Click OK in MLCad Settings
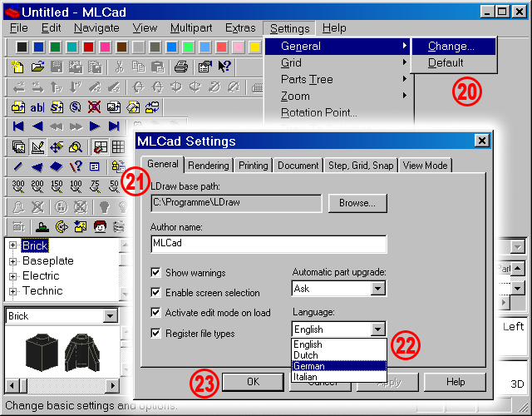The image size is (532, 416). coord(253,382)
